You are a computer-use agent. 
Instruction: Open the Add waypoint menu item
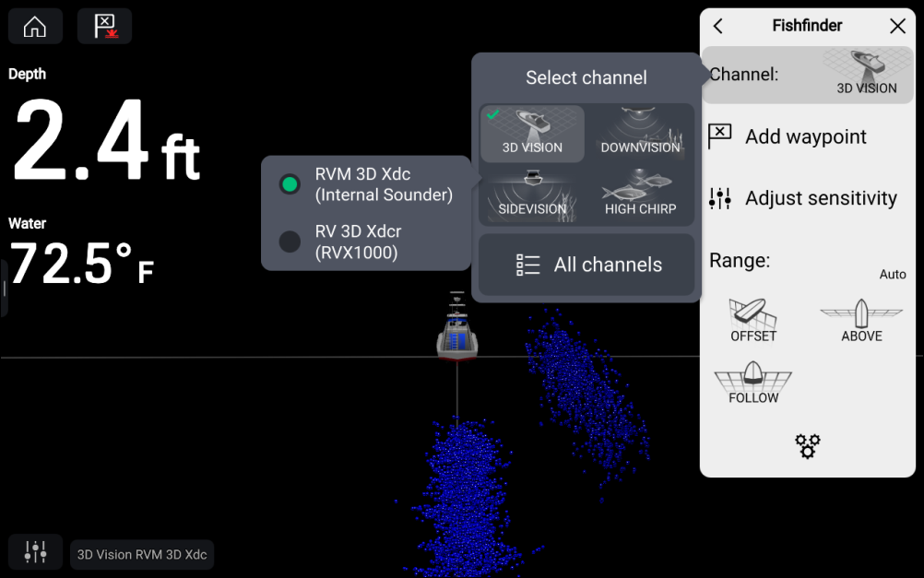(808, 136)
